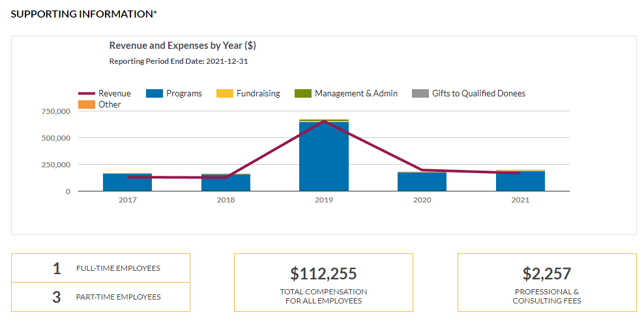Screen dimensions: 644x323
Task: Click the Revenue line peak at 2019
Action: coord(324,121)
